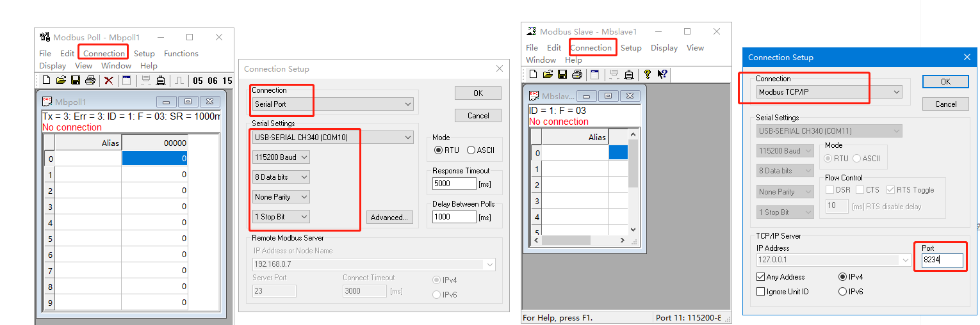Click the disconnect plug icon in Modbus Poll
Viewport: 980px width, 325px height.
tap(161, 81)
